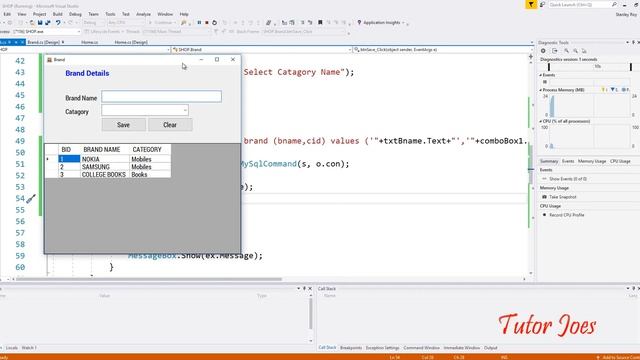The width and height of the screenshot is (640, 360).
Task: Click the CATEGORY column header
Action: pyautogui.click(x=150, y=149)
